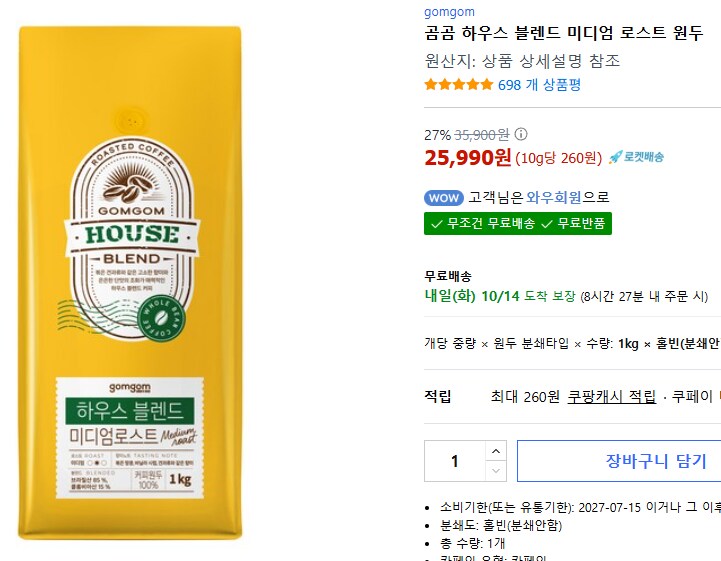Click the blue WOW membership badge

(x=443, y=198)
